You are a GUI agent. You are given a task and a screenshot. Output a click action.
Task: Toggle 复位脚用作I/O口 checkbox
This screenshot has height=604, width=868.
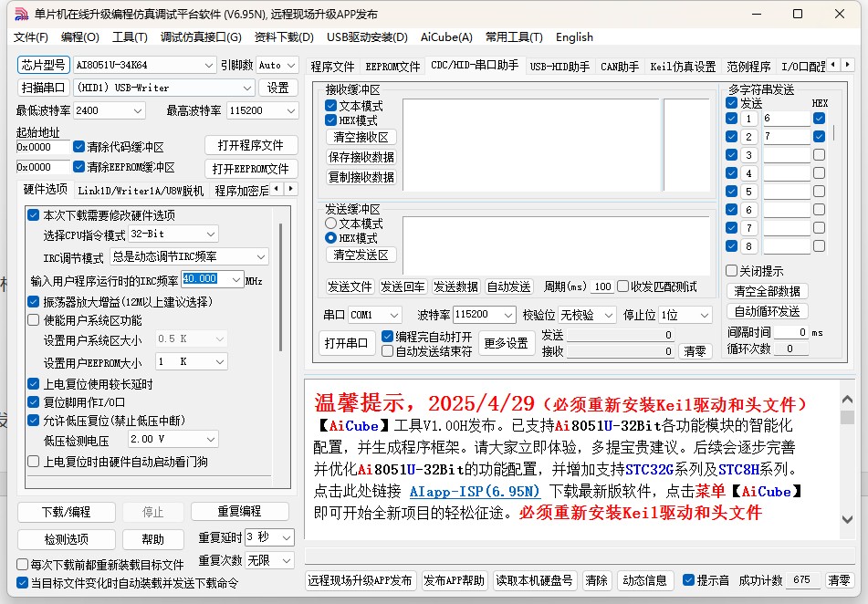pyautogui.click(x=33, y=402)
